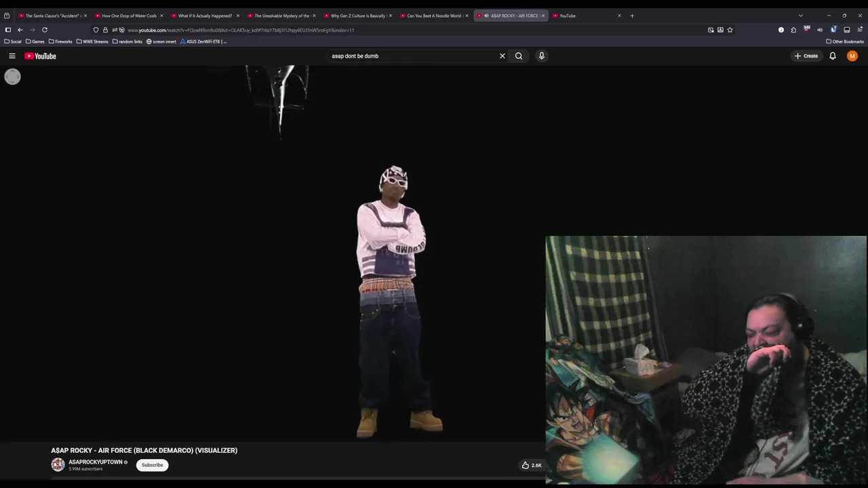Open the Games bookmarks folder
This screenshot has height=488, width=868.
tap(35, 41)
